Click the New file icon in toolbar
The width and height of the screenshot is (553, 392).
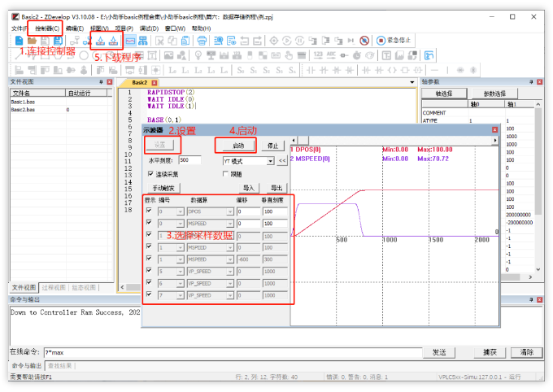[19, 41]
